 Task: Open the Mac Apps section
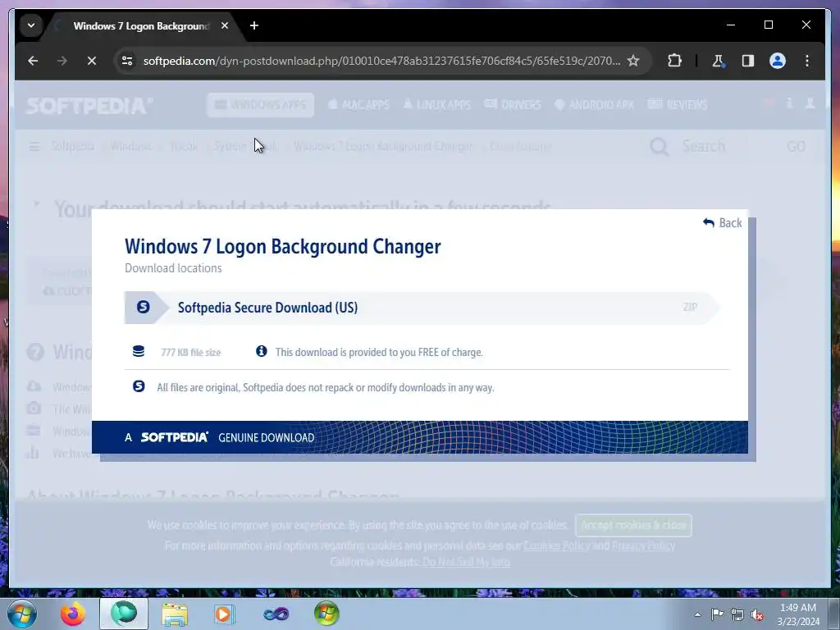coord(358,105)
